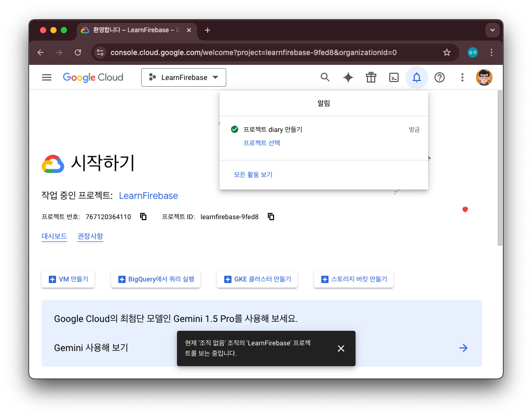The width and height of the screenshot is (532, 417).
Task: Click the address bar URL
Action: [x=253, y=52]
